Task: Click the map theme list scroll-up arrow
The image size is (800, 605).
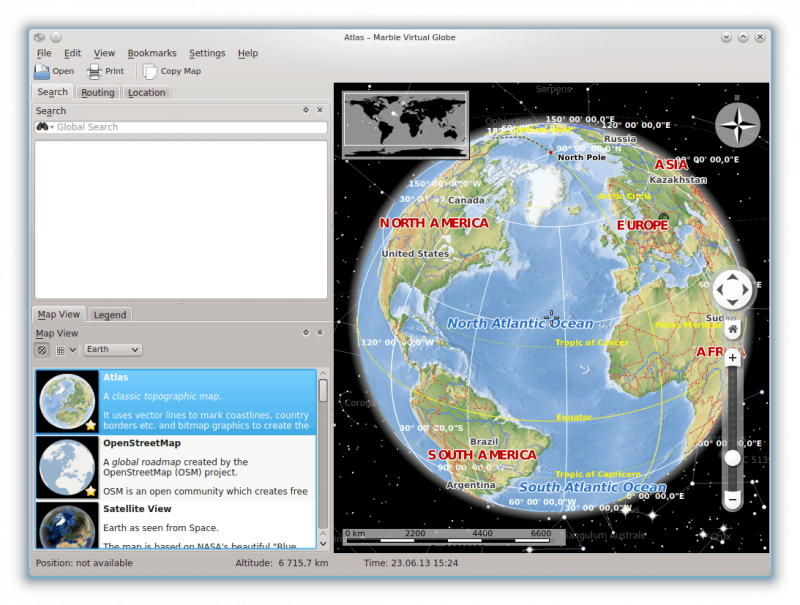Action: 323,374
